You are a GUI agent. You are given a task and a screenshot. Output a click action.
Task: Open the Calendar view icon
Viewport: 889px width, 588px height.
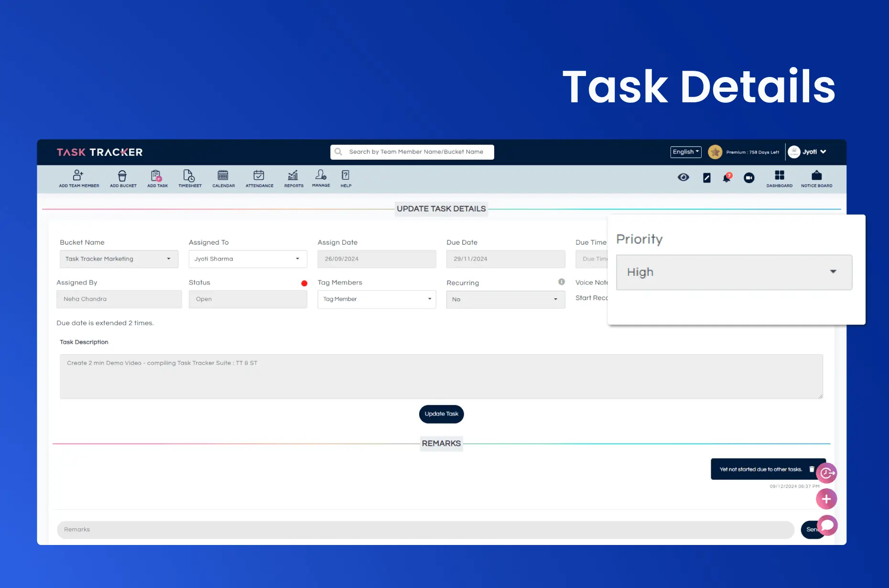(x=223, y=176)
